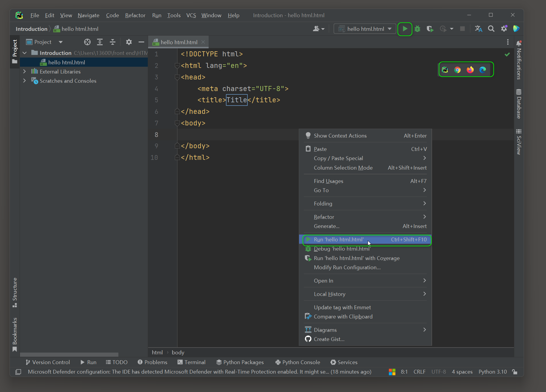Click the Stop square icon in toolbar
546x392 pixels.
pos(462,29)
